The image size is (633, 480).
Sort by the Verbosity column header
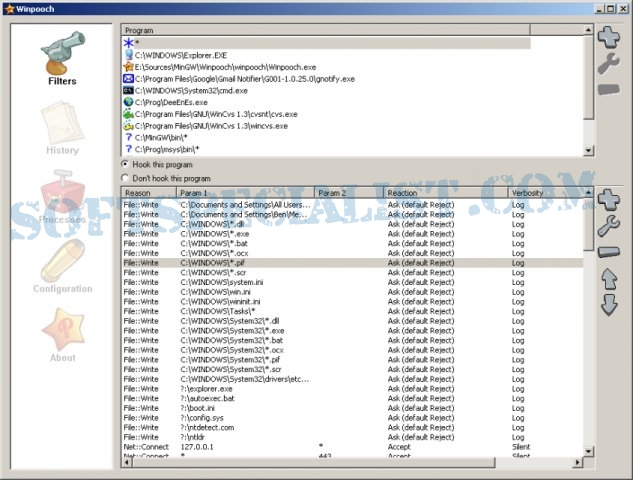click(546, 193)
